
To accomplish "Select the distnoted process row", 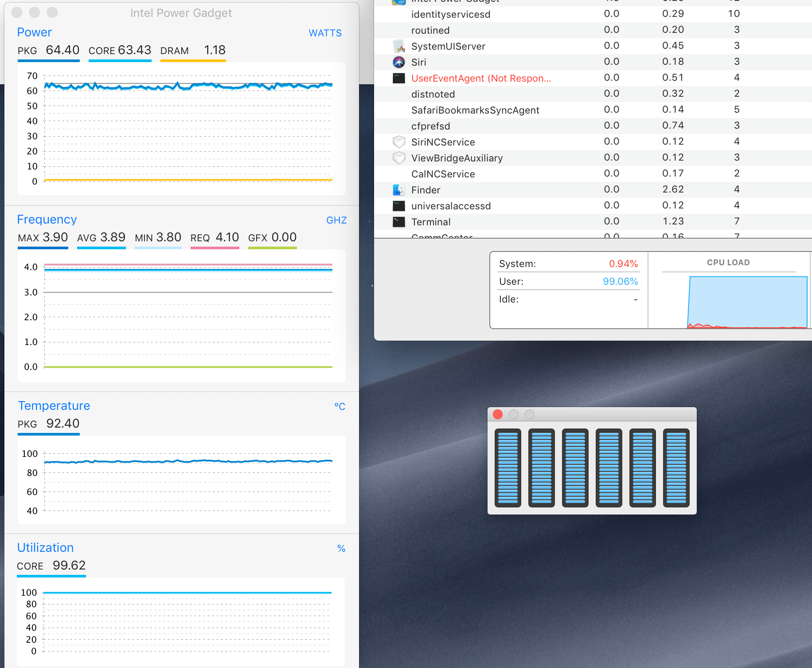I will click(433, 94).
